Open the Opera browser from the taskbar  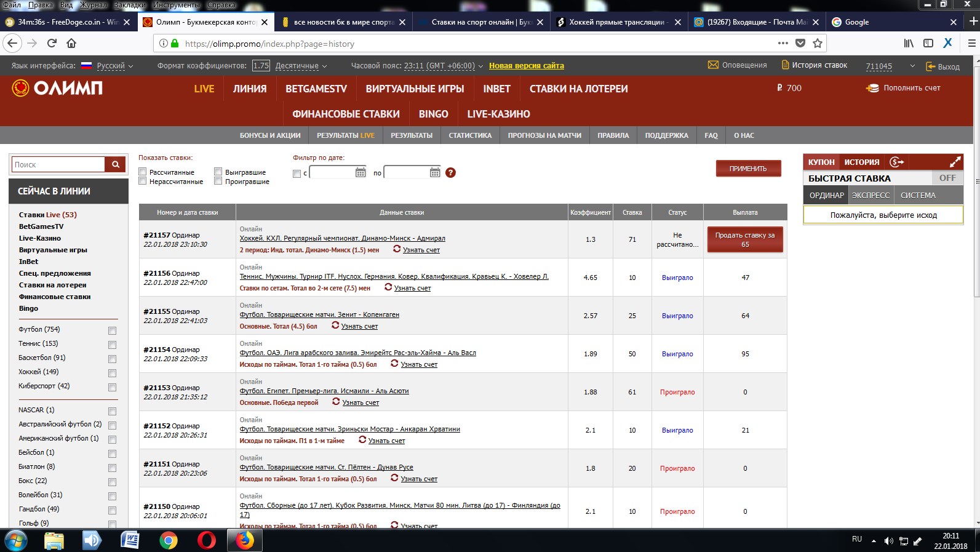pos(207,540)
